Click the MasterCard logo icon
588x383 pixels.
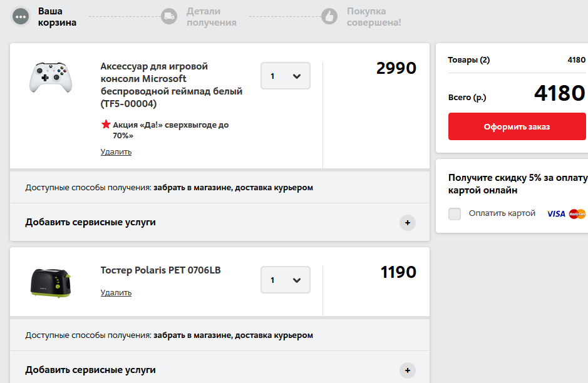pyautogui.click(x=577, y=213)
